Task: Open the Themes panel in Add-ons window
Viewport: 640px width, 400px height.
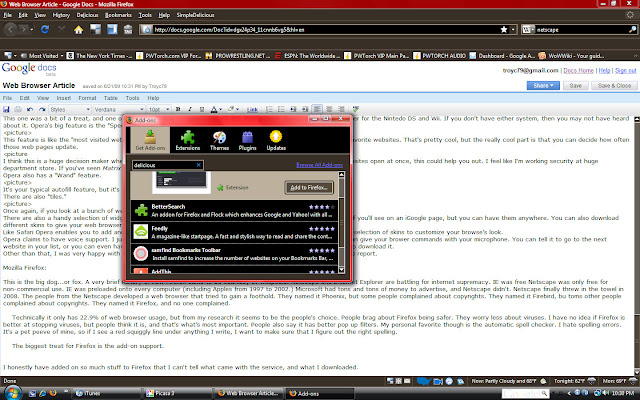Action: click(x=219, y=140)
